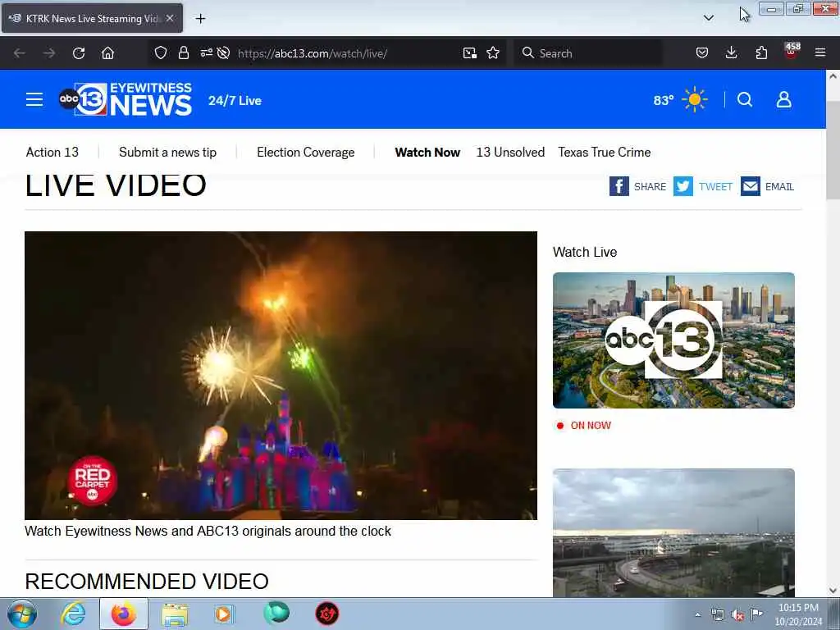Image resolution: width=840 pixels, height=630 pixels.
Task: Bookmark this page with the star
Action: pos(493,53)
